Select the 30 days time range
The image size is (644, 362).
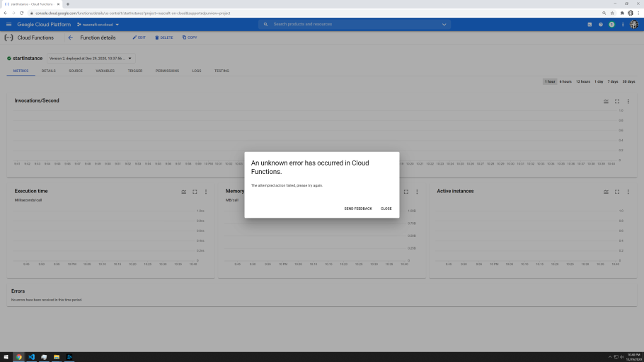pyautogui.click(x=628, y=81)
